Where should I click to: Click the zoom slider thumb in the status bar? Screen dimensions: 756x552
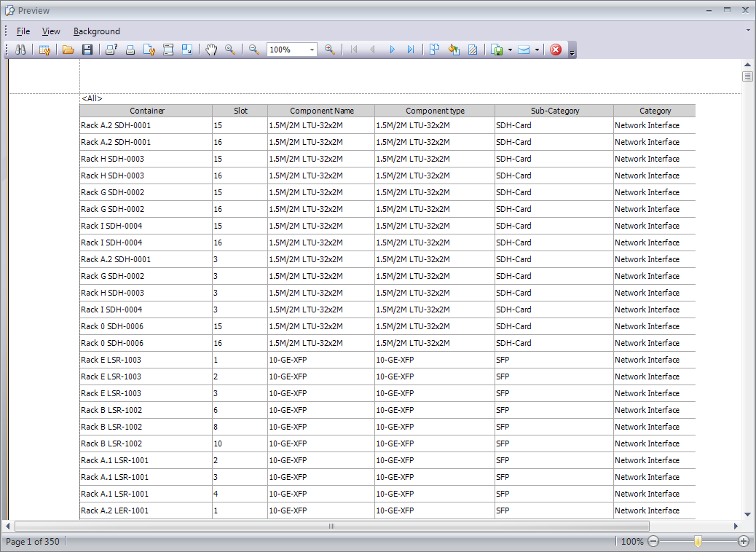(x=698, y=541)
